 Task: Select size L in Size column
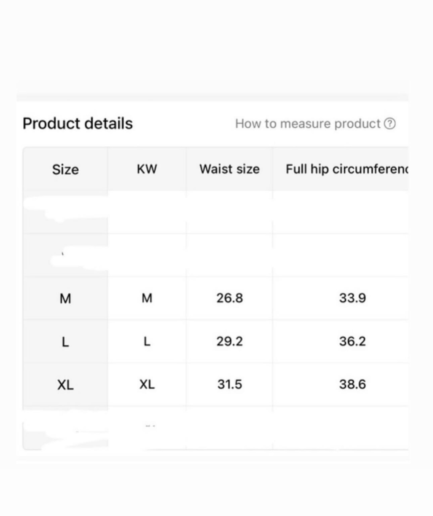tap(65, 342)
